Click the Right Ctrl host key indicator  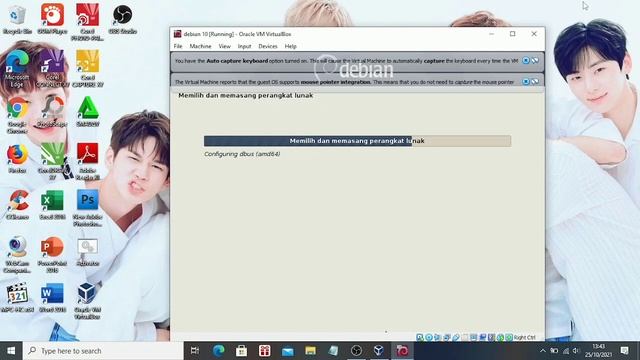click(x=524, y=338)
